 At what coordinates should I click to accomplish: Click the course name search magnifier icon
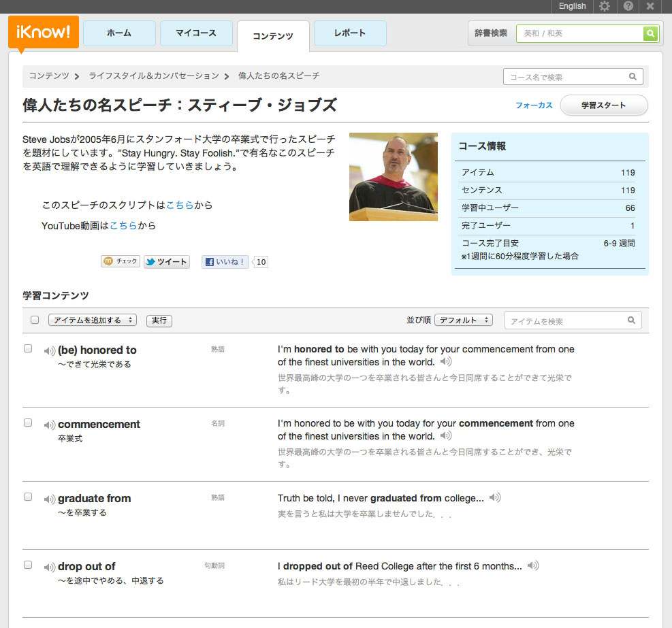tap(633, 77)
